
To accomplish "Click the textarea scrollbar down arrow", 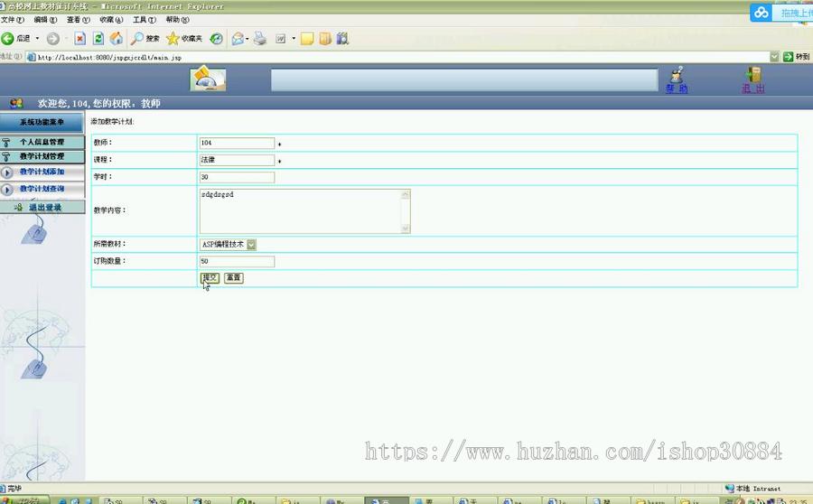I will pyautogui.click(x=406, y=229).
